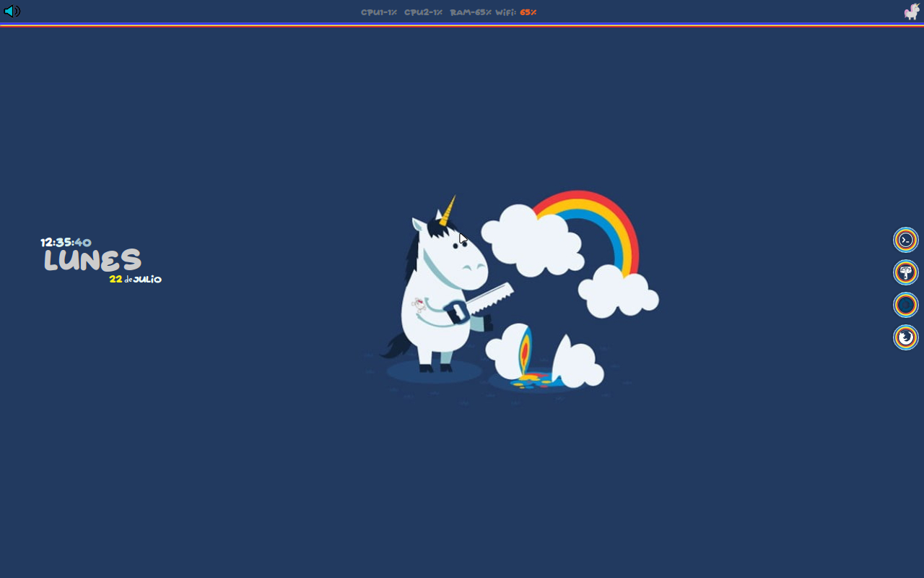The height and width of the screenshot is (578, 924).
Task: Click the 22 de JULIO date
Action: pos(136,280)
